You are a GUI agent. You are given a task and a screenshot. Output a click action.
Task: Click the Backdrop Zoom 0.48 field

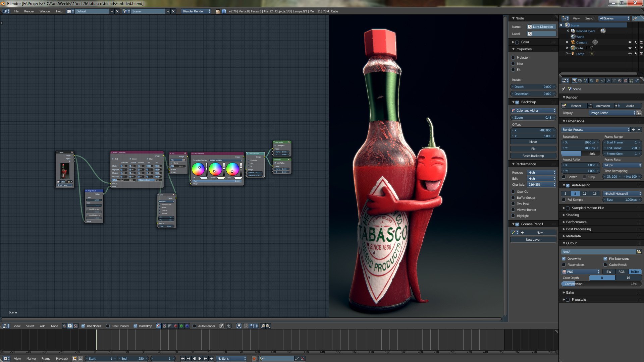coord(533,118)
